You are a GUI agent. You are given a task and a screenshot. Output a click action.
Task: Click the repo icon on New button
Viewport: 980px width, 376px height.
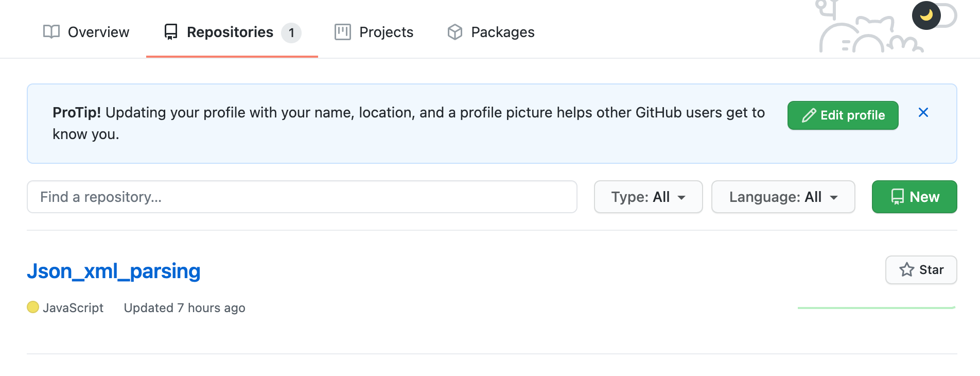click(x=898, y=197)
